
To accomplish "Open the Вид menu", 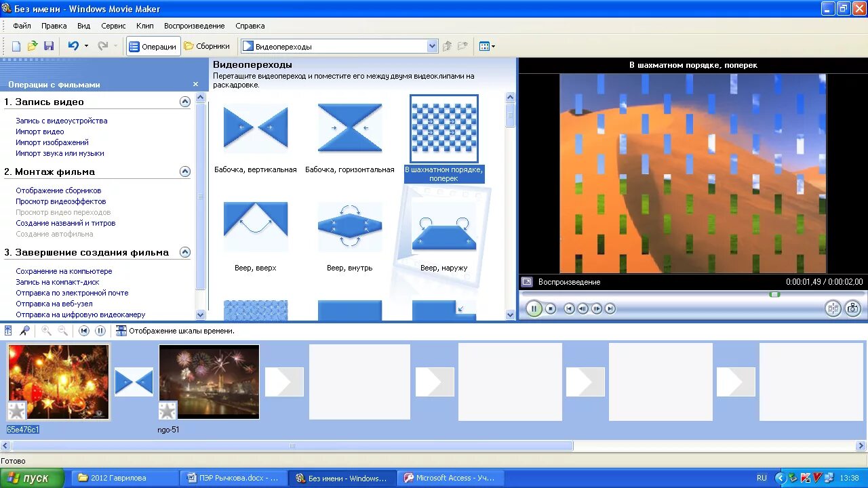I will click(83, 26).
